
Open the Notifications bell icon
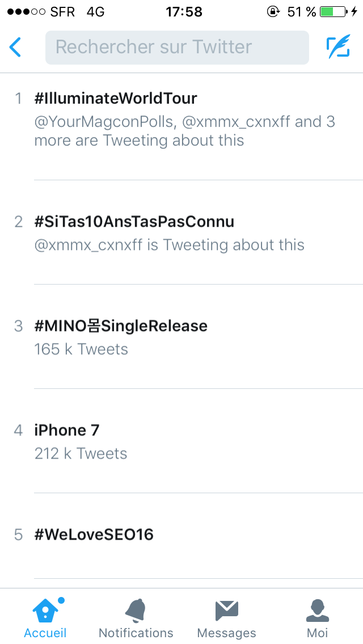click(x=136, y=611)
